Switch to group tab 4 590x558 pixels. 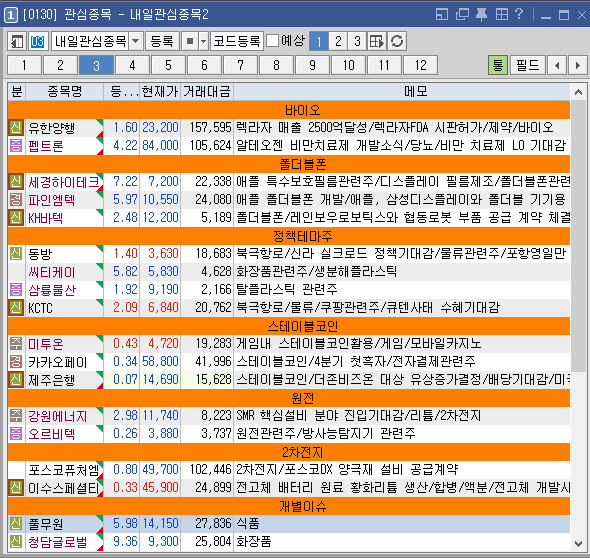click(x=132, y=65)
